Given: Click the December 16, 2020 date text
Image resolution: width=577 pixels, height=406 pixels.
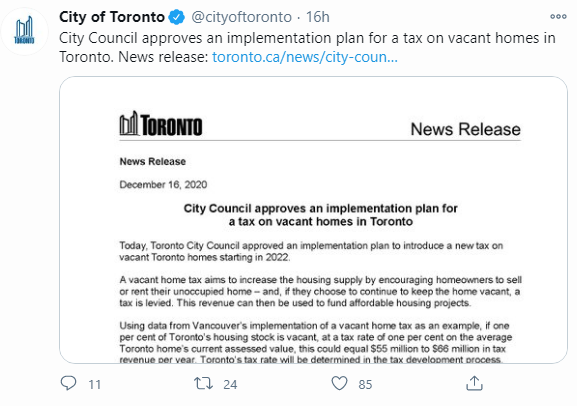Looking at the screenshot, I should 163,184.
